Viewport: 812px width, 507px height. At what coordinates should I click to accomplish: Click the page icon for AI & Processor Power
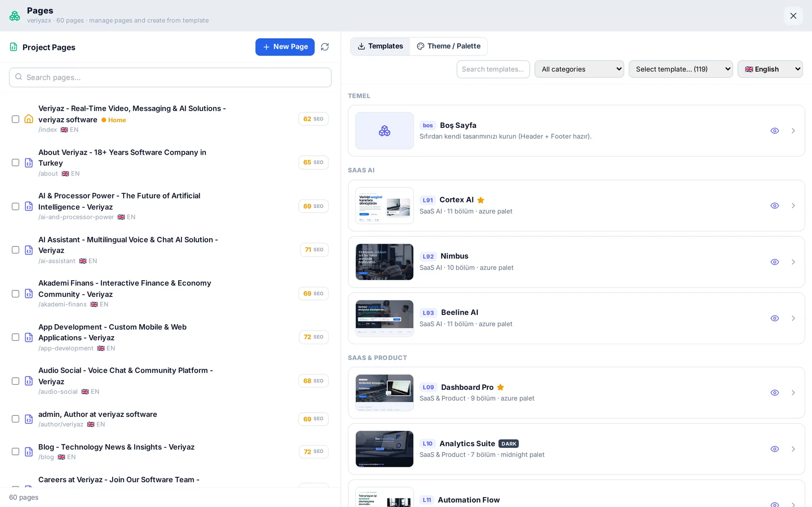[29, 206]
